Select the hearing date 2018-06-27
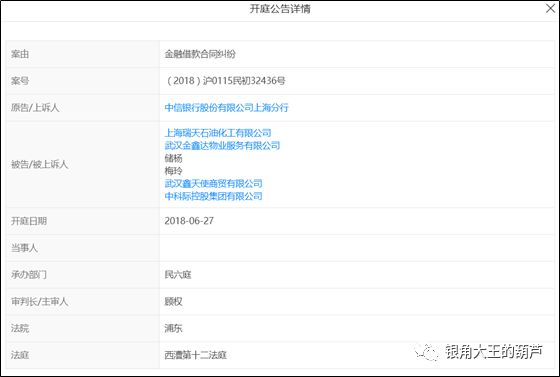Screen dimensions: 560x377 [x=189, y=221]
